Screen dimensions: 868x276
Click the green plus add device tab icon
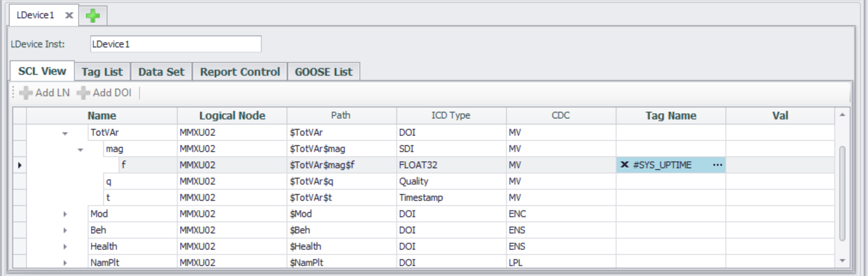93,16
